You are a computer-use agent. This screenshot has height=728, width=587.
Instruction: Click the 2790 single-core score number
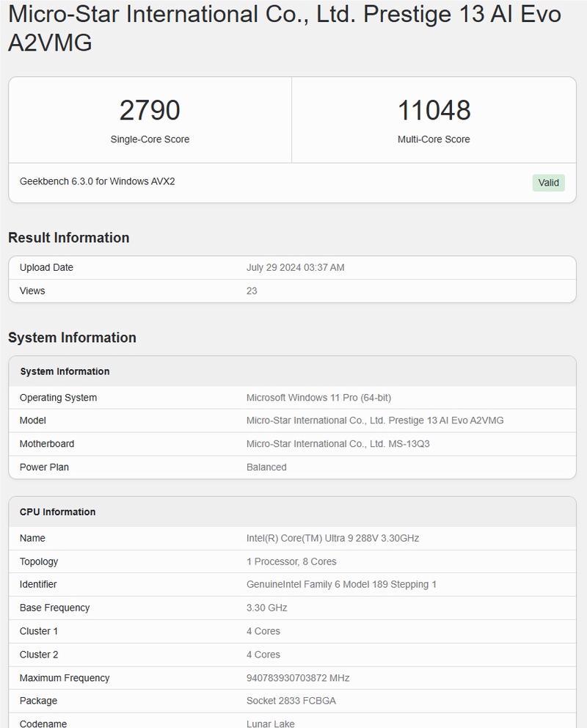pyautogui.click(x=150, y=111)
